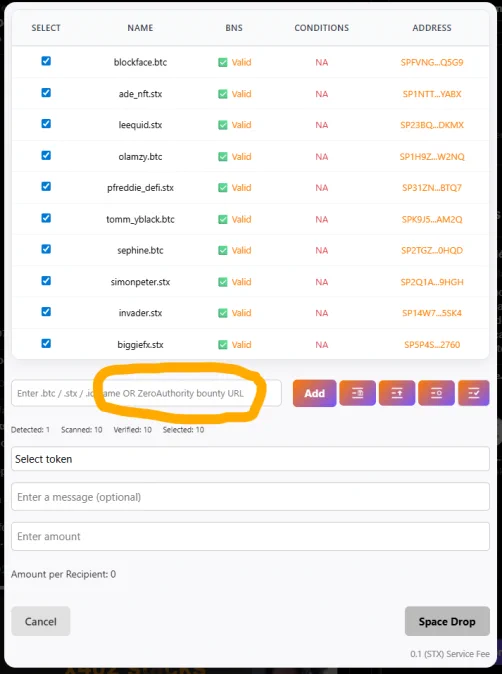Click the name blockface.btc
502x674 pixels.
(140, 62)
